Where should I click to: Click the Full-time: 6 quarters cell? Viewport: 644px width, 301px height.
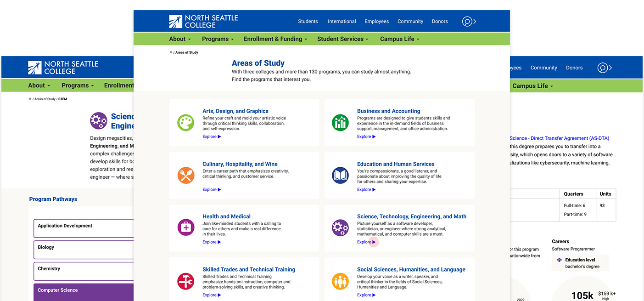click(x=575, y=206)
